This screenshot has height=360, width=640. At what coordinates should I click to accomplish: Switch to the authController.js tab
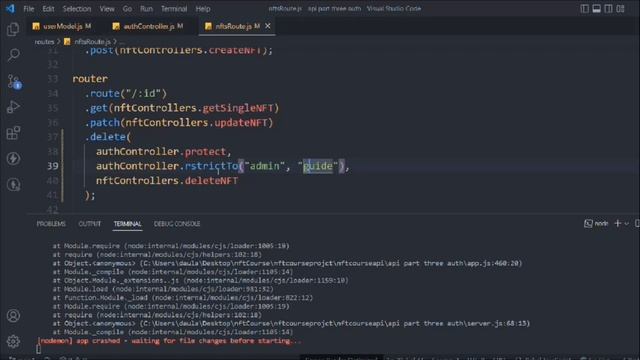tap(149, 26)
